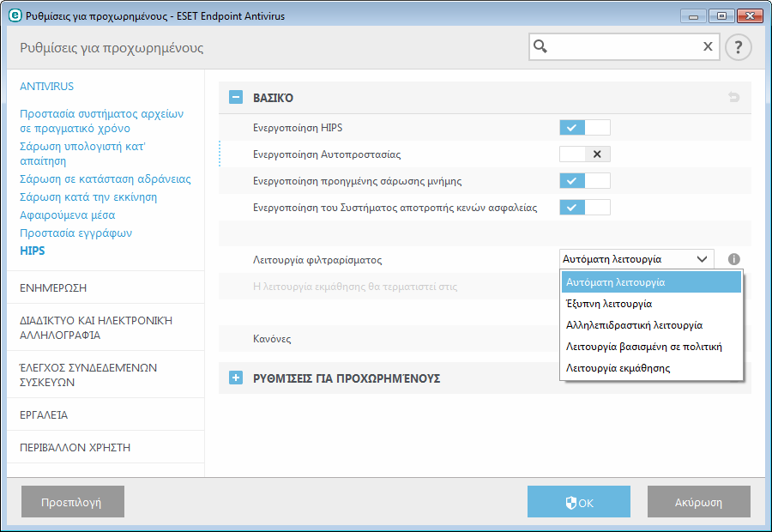The image size is (772, 532).
Task: Clear the search field with X
Action: pos(708,46)
